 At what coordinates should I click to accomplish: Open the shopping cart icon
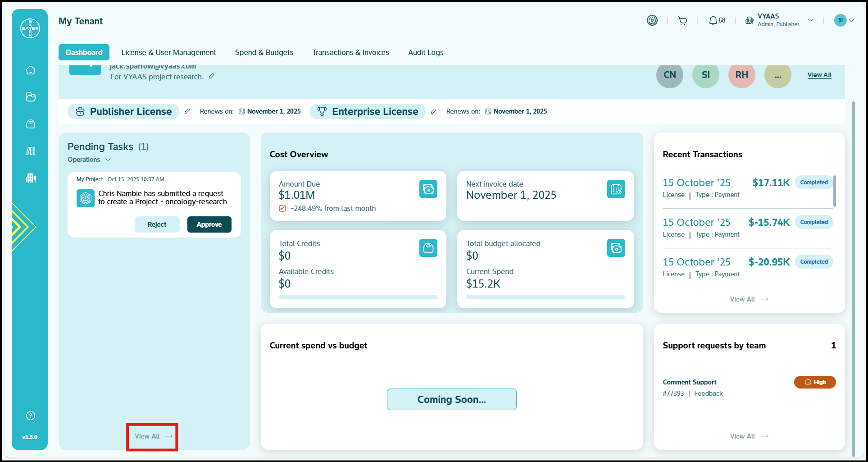click(682, 21)
